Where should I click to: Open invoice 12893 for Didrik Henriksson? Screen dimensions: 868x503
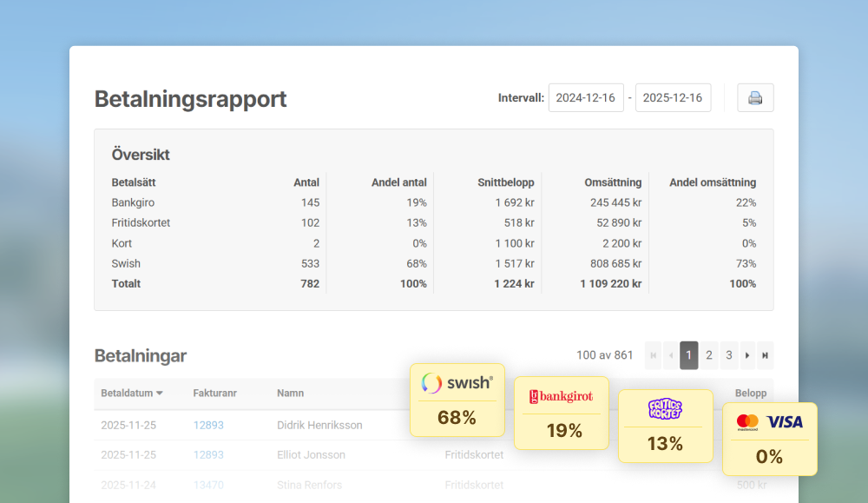208,425
